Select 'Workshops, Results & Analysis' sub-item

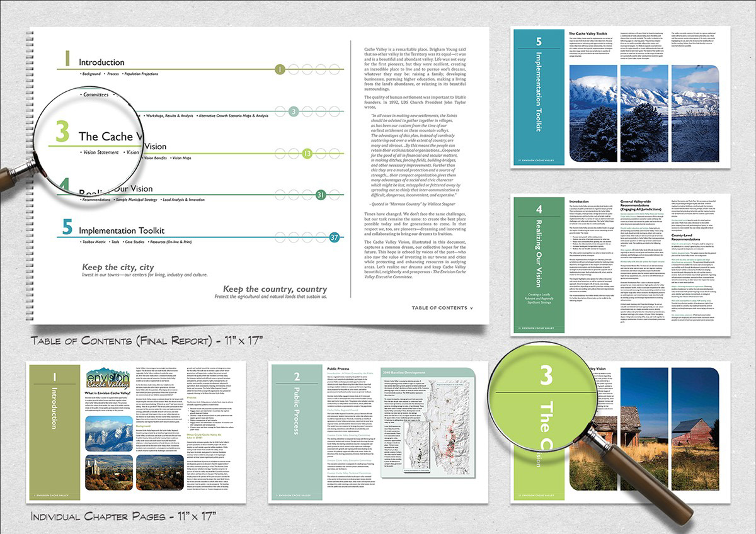pos(168,116)
